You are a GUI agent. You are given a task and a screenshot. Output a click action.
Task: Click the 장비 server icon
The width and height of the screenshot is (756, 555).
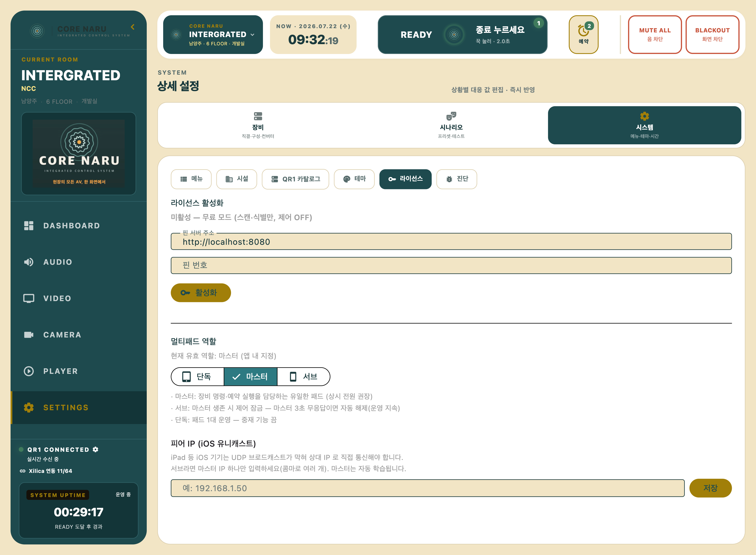click(258, 116)
